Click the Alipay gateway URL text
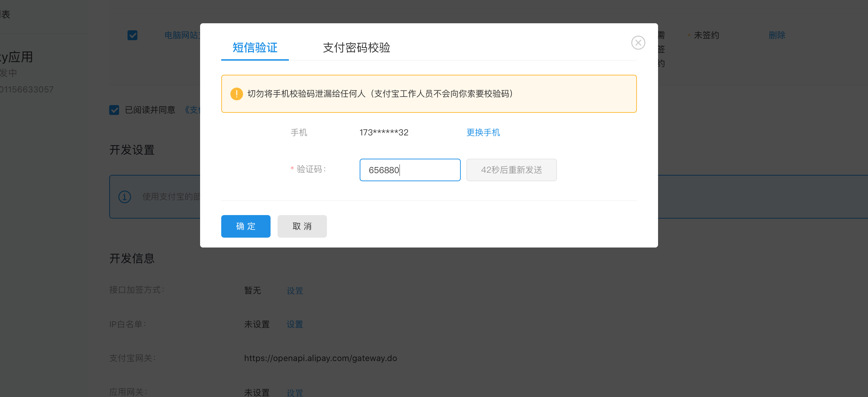 320,358
